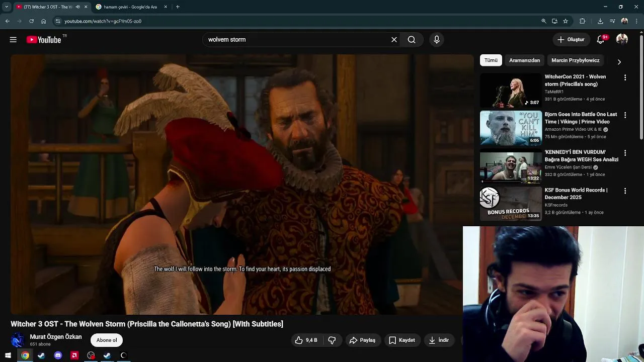The height and width of the screenshot is (362, 644).
Task: Show more filter chips with right arrow
Action: click(619, 62)
